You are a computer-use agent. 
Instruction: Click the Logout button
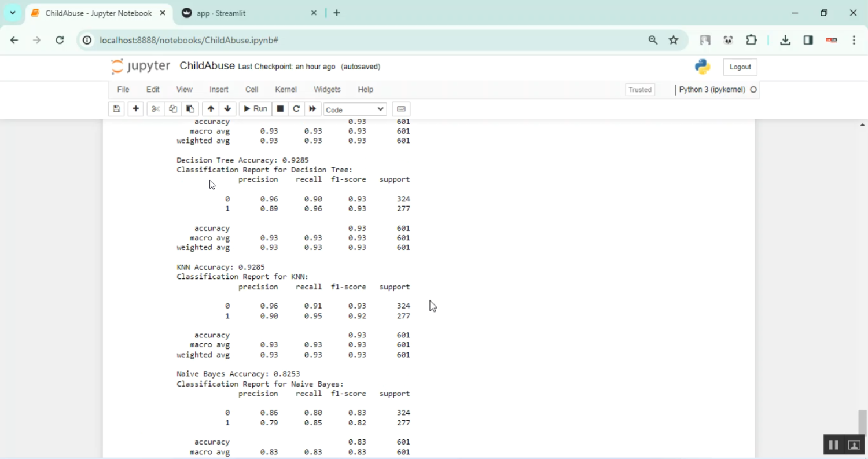740,67
